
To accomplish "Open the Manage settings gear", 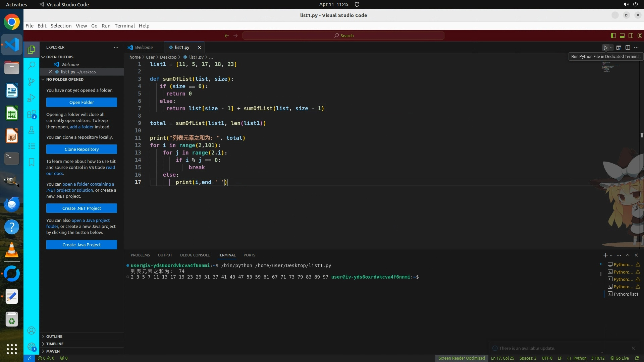I will (31, 346).
